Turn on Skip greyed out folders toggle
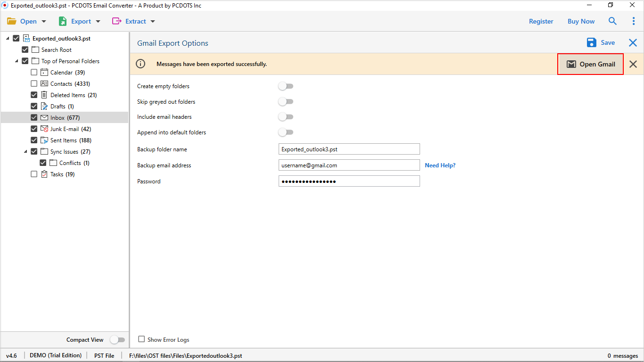 [x=286, y=101]
